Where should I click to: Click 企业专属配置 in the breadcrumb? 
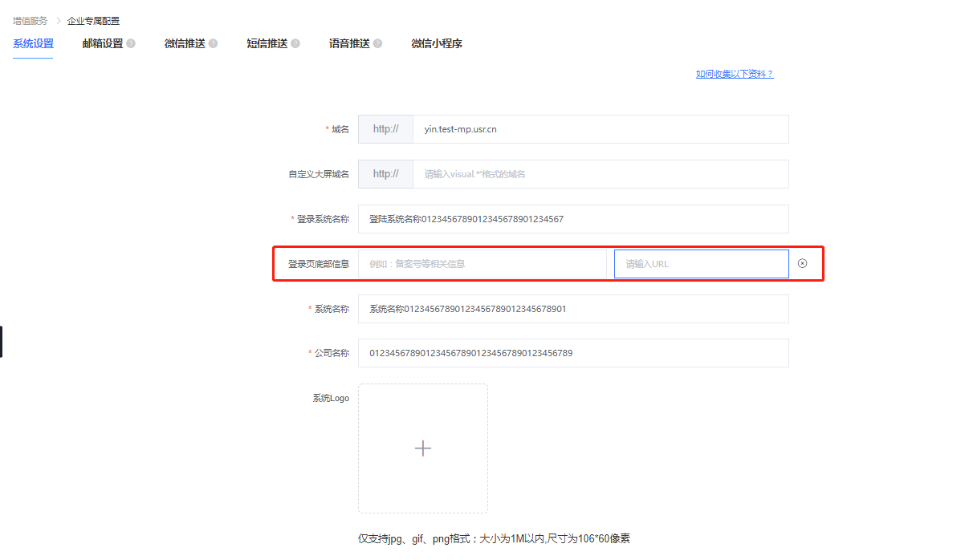[x=93, y=21]
